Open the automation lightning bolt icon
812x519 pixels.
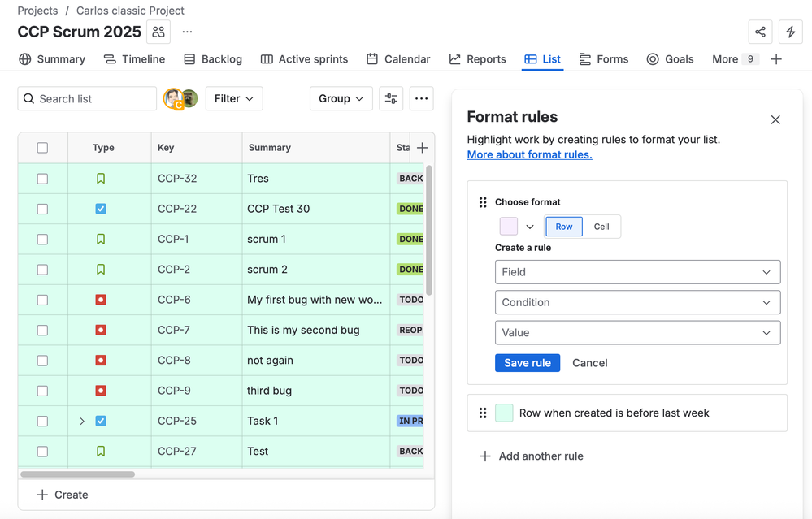pyautogui.click(x=791, y=32)
